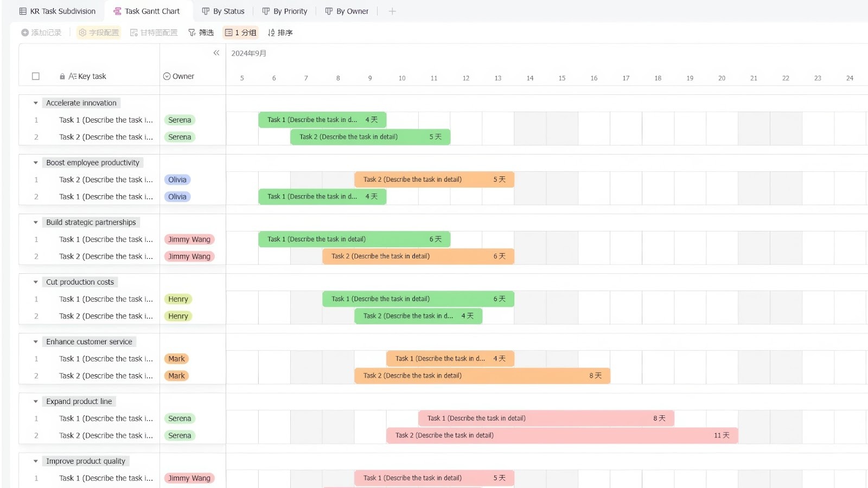Toggle the select-all checkbox in the header
The image size is (868, 488).
[x=35, y=76]
